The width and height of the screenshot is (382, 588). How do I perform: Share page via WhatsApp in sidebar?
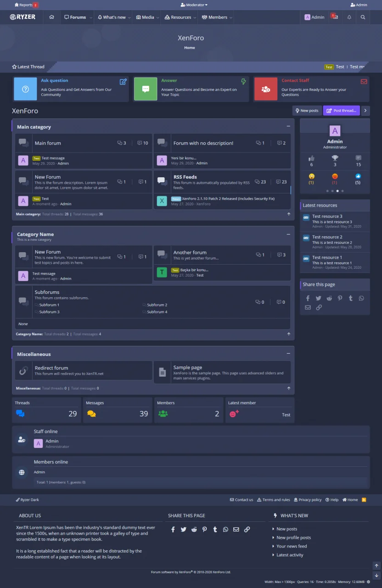[x=361, y=298]
